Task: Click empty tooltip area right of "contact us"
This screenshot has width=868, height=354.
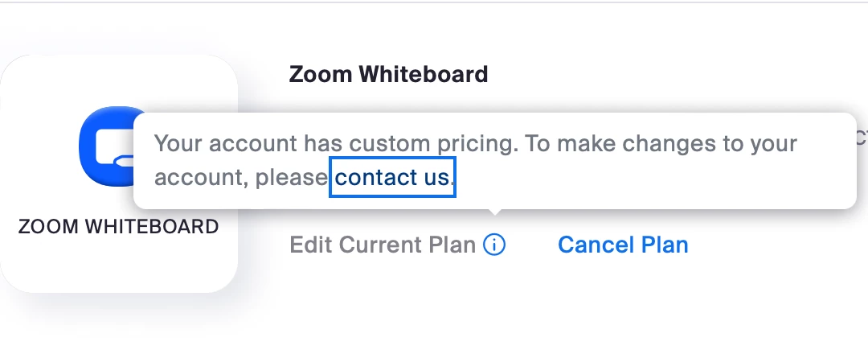Action: (x=643, y=179)
